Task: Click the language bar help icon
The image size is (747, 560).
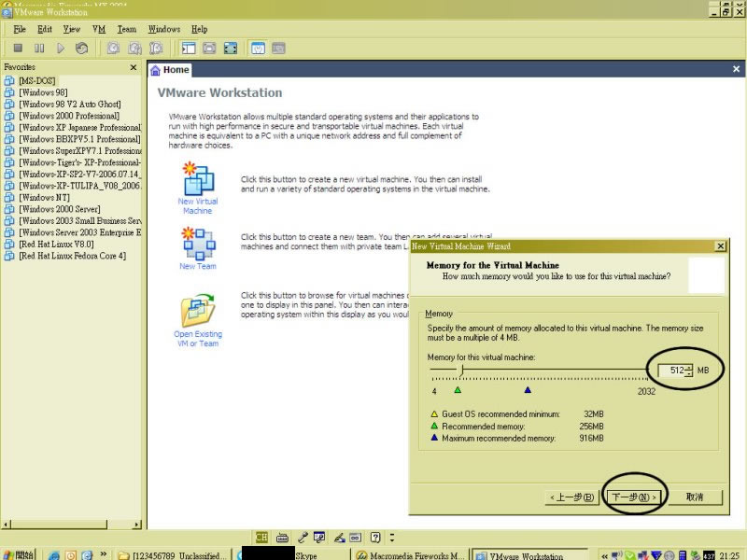Action: (375, 538)
